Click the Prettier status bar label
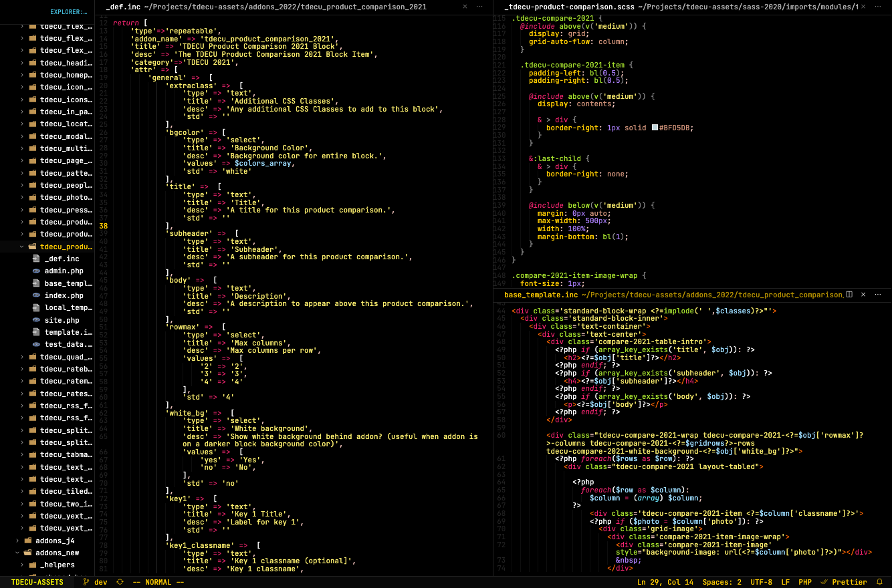This screenshot has height=588, width=892. coord(849,582)
